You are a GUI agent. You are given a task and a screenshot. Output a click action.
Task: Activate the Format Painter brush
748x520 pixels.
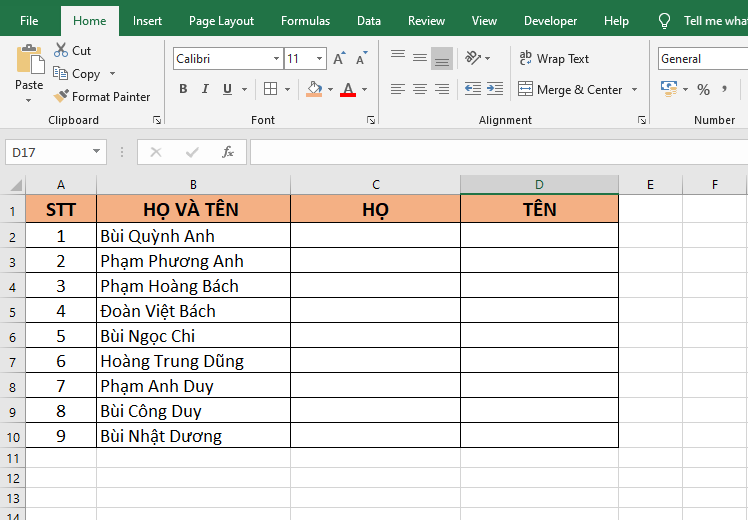click(x=61, y=96)
